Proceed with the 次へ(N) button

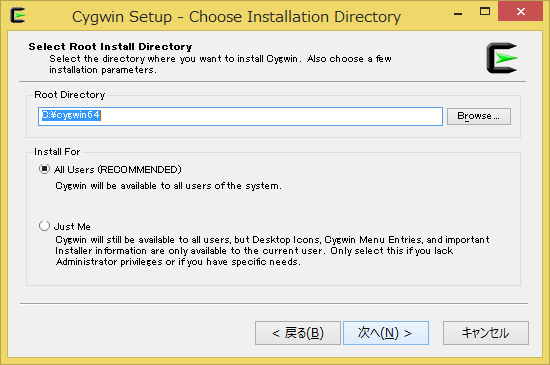[385, 333]
